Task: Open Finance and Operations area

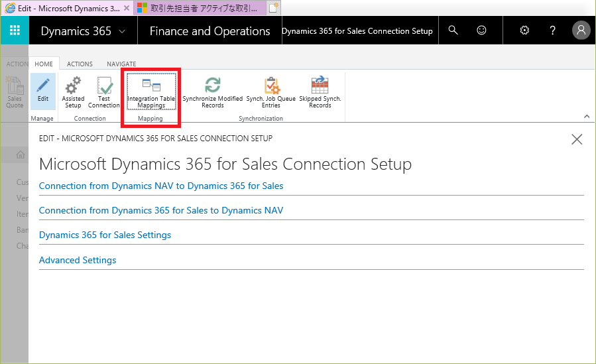Action: [x=209, y=30]
